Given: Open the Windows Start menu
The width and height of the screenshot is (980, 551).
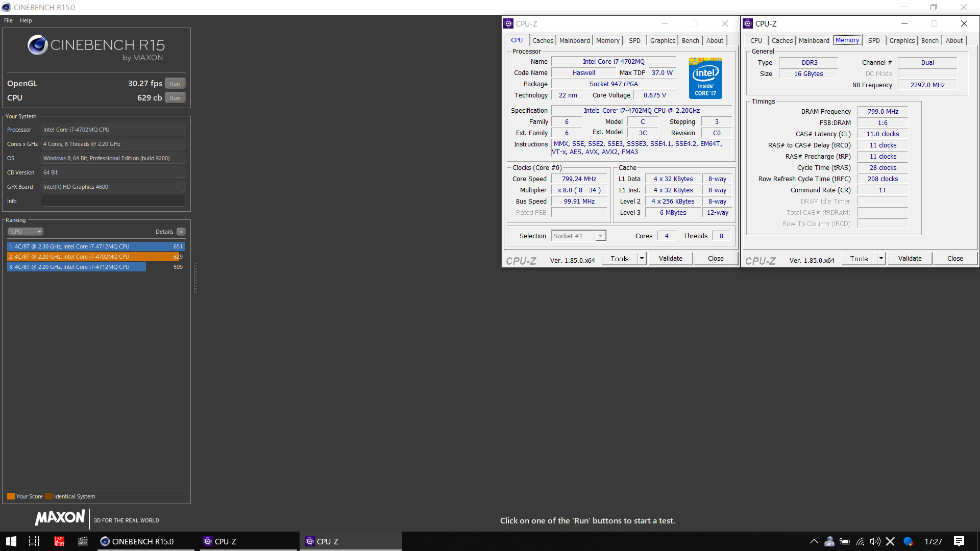Looking at the screenshot, I should tap(11, 541).
